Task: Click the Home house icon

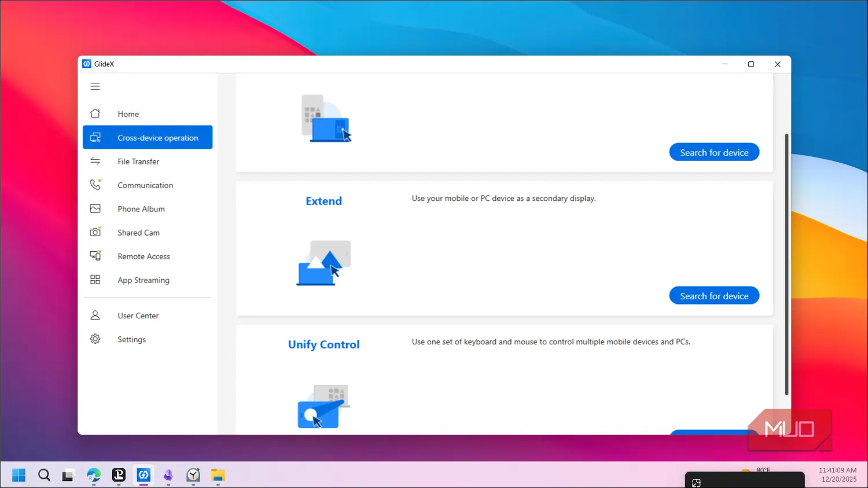Action: [95, 114]
